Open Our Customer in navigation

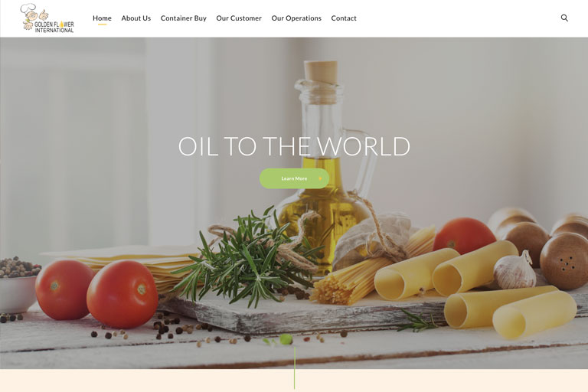click(239, 18)
